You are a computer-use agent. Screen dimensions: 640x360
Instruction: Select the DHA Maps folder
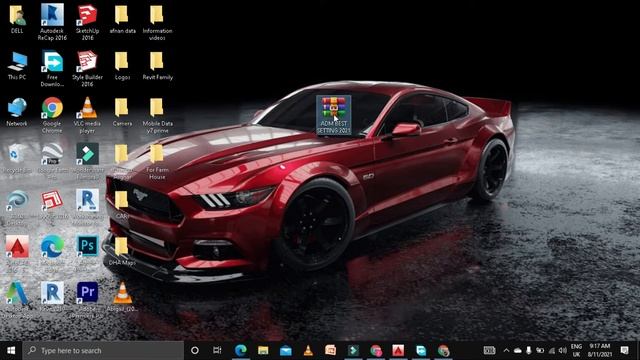point(122,251)
